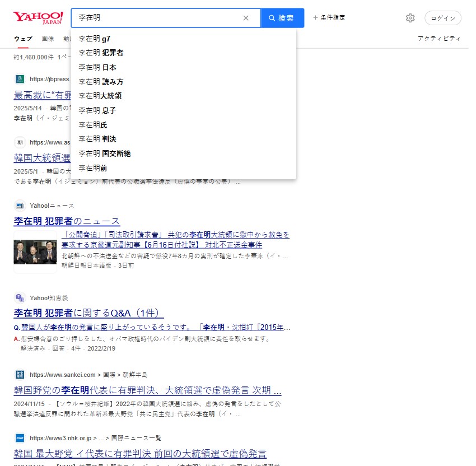The width and height of the screenshot is (476, 466).
Task: Open the 最高裁に"有罪 result title
Action: [x=42, y=95]
